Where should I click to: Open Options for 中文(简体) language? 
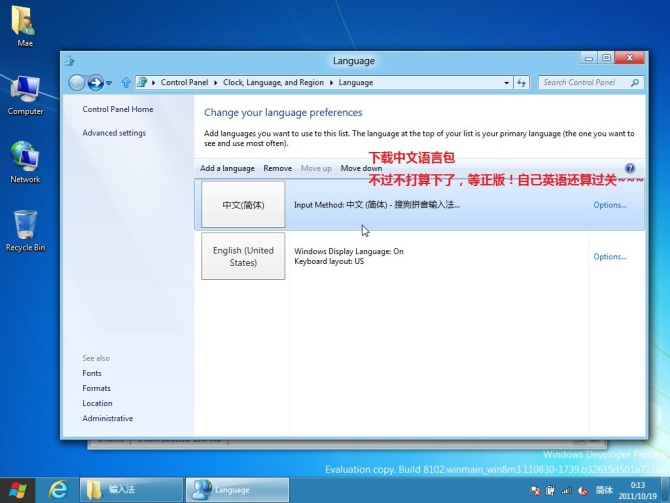tap(610, 205)
